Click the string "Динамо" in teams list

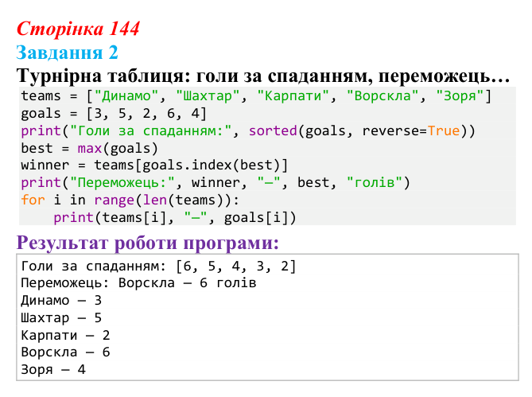coord(126,96)
